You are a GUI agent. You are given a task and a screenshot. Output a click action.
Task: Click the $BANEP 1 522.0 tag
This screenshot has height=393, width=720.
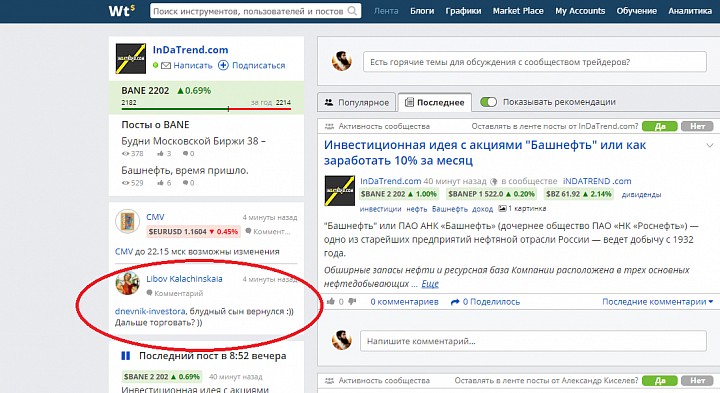(491, 194)
